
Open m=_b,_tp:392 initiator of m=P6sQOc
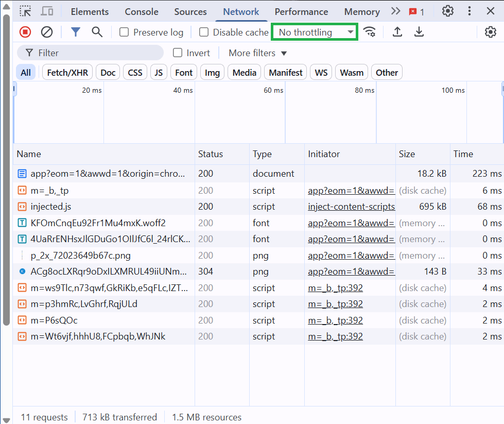click(335, 320)
